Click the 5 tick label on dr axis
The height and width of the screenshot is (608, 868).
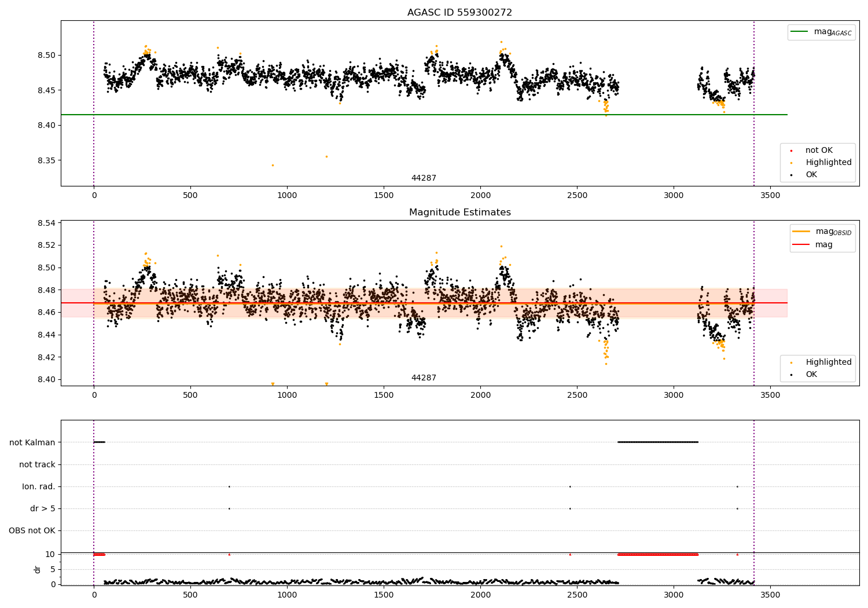coord(53,569)
